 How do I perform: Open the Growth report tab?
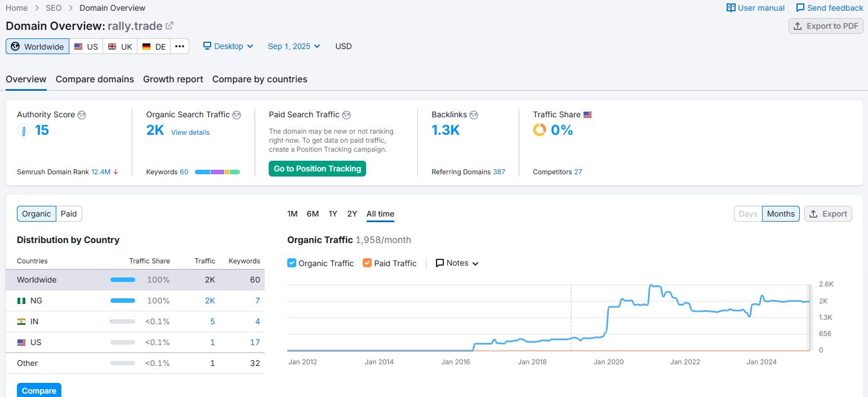point(173,79)
